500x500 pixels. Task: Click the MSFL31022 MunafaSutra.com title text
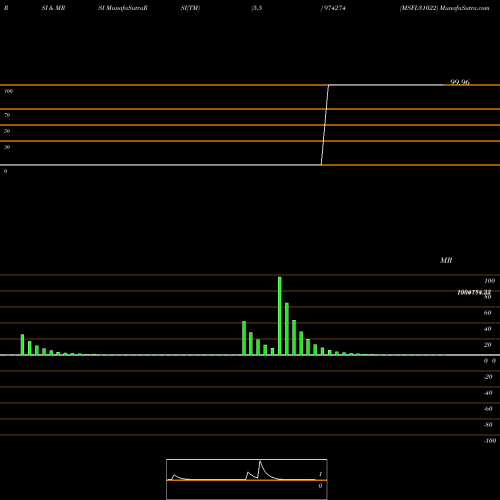[445, 8]
